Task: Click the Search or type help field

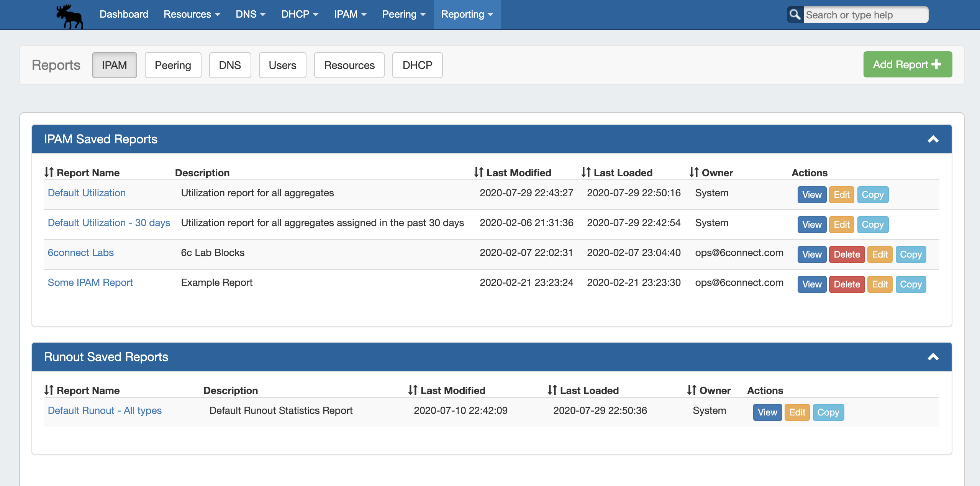Action: pyautogui.click(x=865, y=15)
